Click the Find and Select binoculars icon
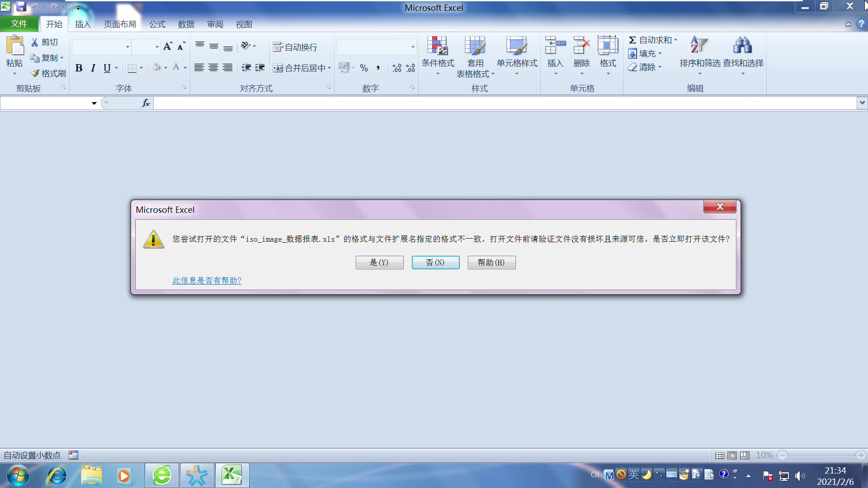Screen dimensions: 868x488 pos(742,45)
